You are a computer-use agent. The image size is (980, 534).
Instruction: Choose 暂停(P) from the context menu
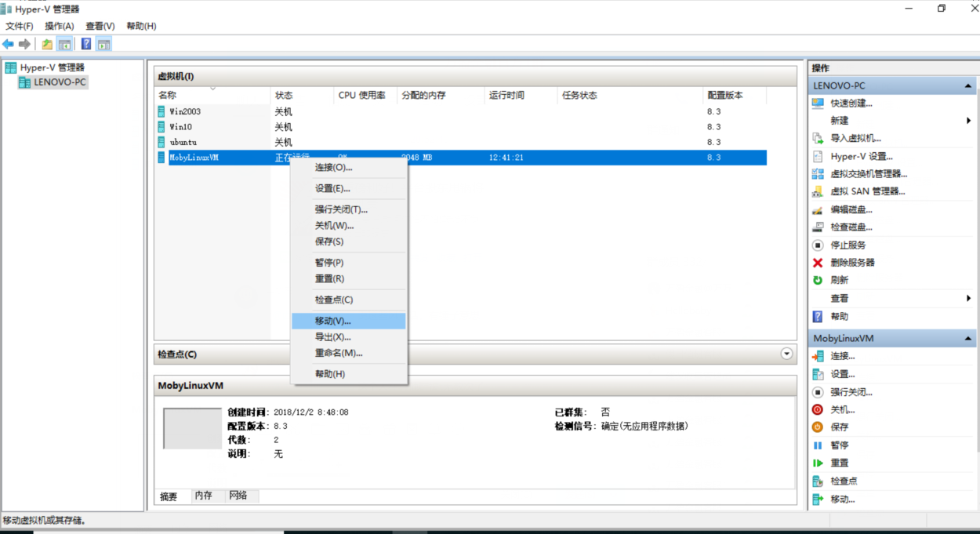349,263
